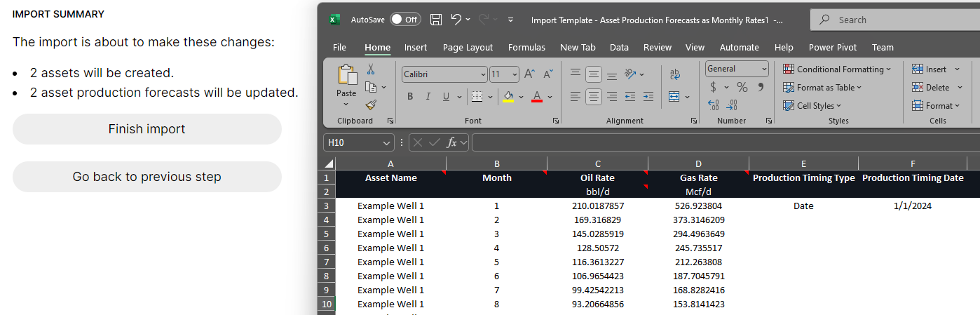Click the Copy icon in Clipboard group
980x315 pixels.
(371, 87)
